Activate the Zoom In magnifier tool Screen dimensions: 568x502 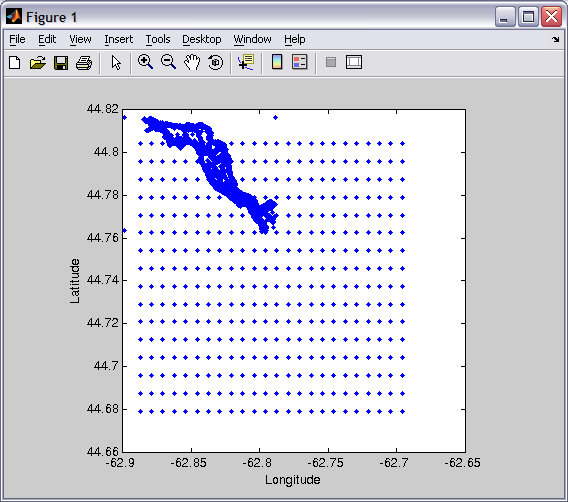145,62
